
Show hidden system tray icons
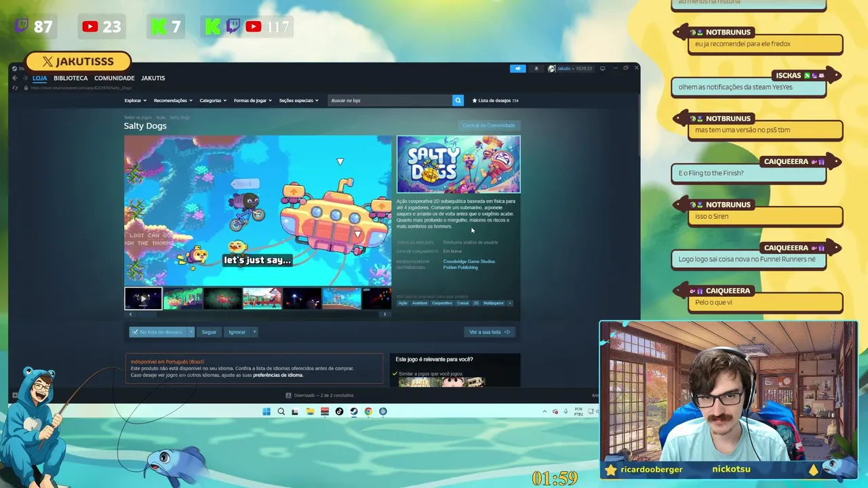tap(545, 411)
